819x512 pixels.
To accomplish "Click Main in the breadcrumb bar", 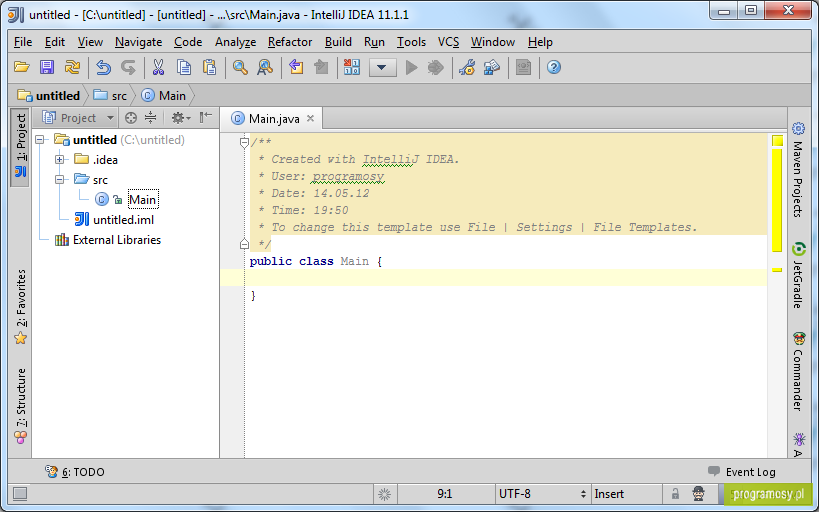I will tap(164, 96).
